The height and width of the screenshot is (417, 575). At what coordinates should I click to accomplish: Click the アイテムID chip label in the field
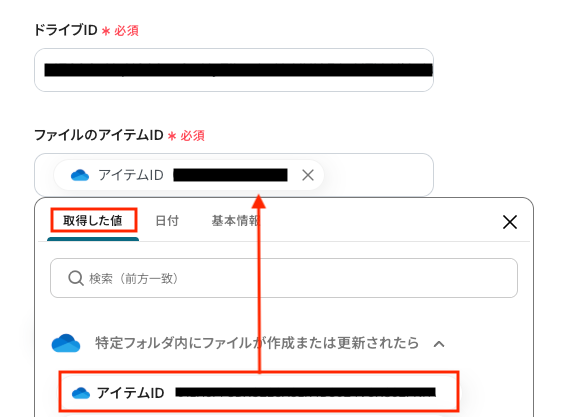point(131,175)
